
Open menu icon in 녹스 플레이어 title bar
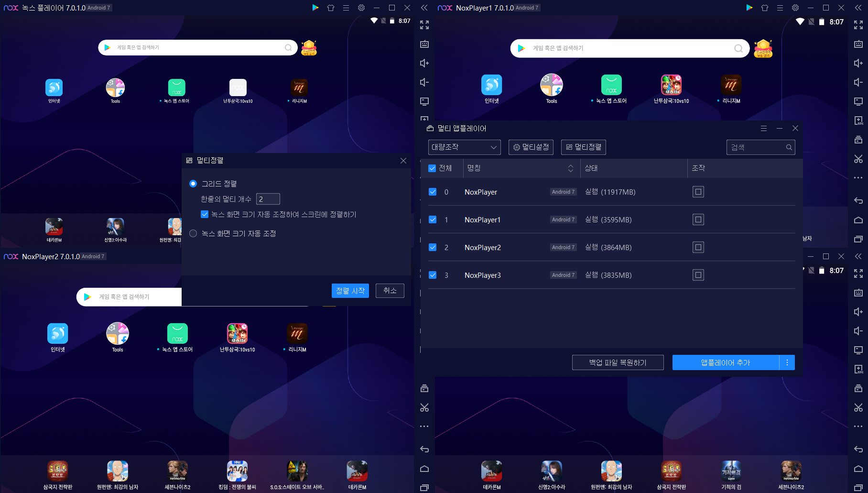(x=346, y=8)
